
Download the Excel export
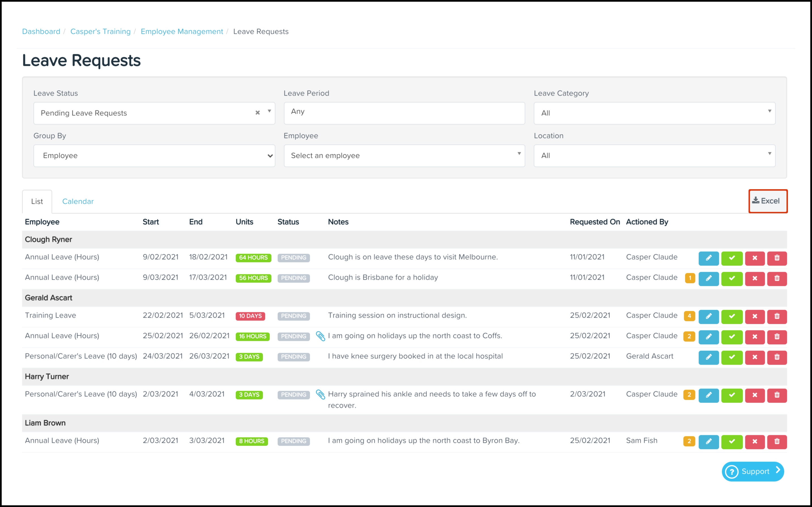[768, 201]
